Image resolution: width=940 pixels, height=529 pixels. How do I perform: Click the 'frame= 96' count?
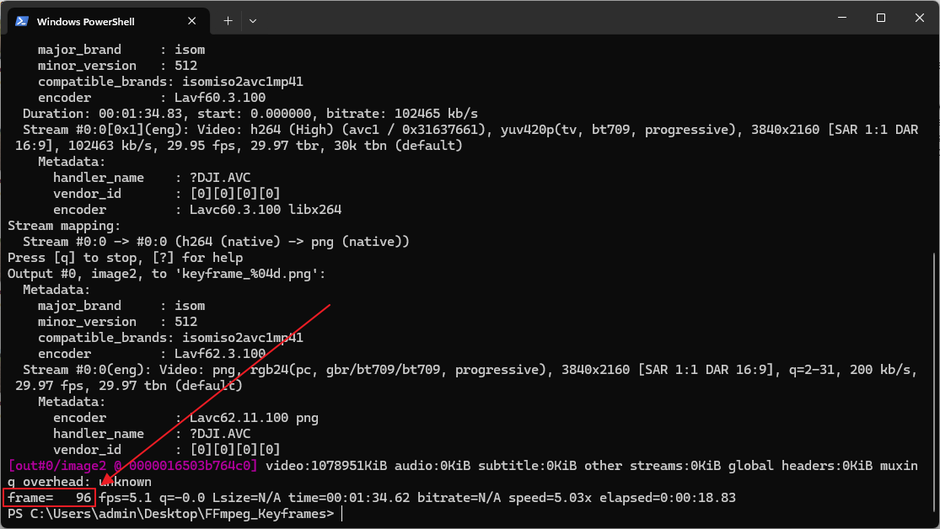click(49, 497)
